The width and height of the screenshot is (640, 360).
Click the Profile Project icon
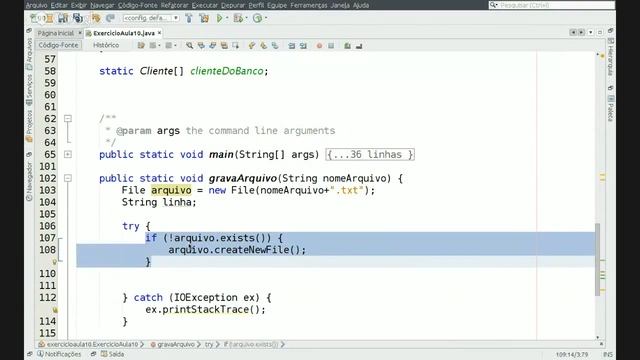tap(257, 18)
